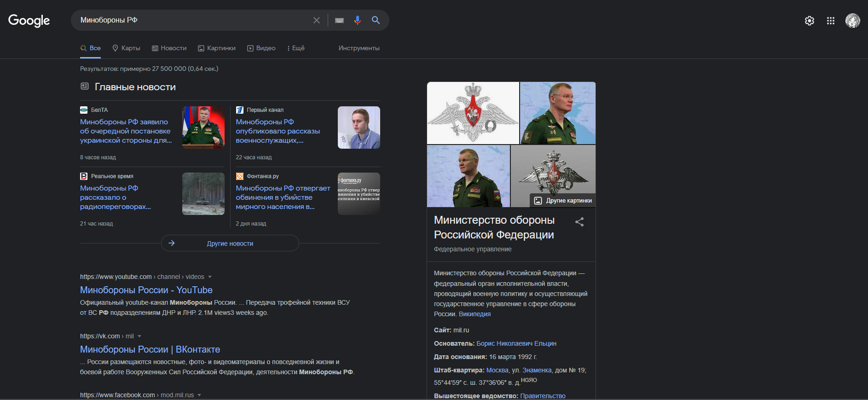
Task: Open the Карты tab
Action: [x=126, y=48]
